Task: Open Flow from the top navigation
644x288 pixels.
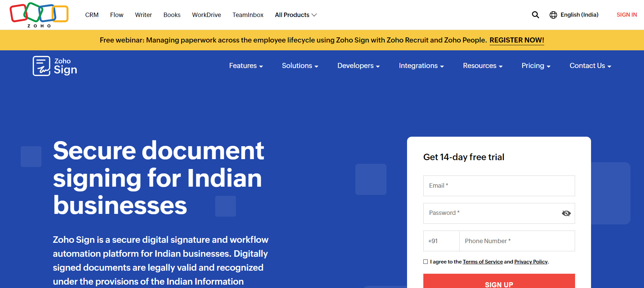Action: pyautogui.click(x=117, y=15)
